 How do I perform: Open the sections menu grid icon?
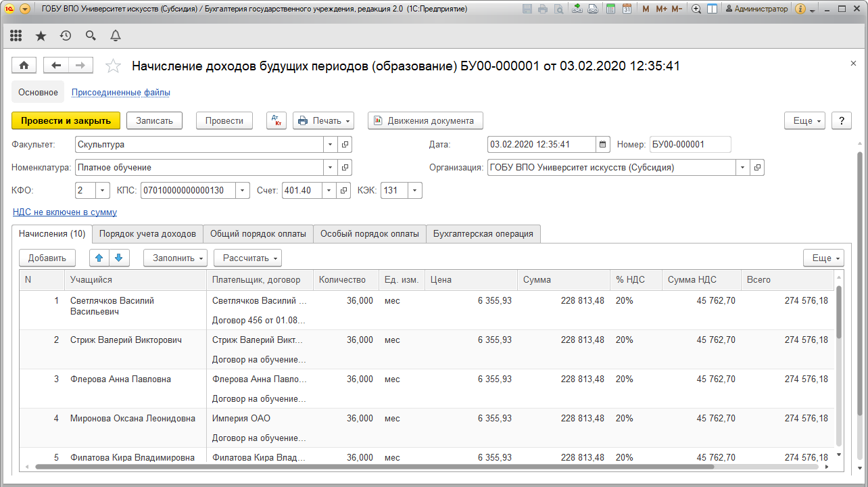pos(16,36)
